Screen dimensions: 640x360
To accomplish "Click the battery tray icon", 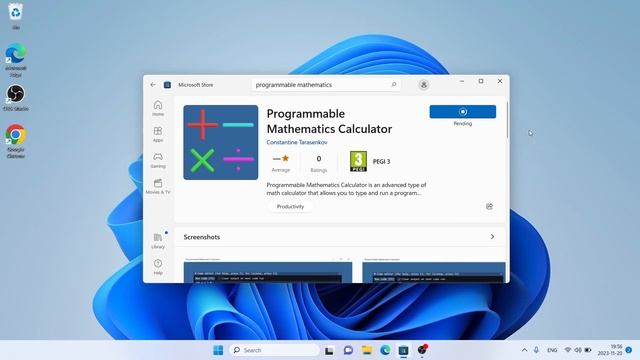I will 588,350.
